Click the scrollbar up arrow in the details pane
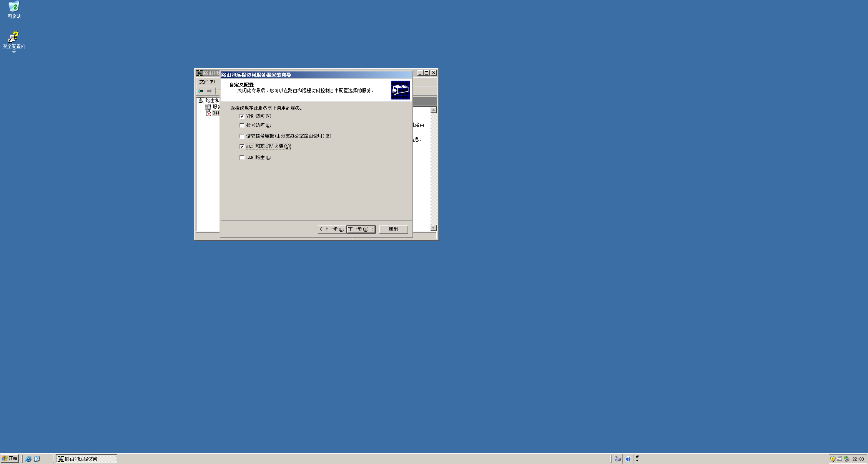 click(x=434, y=109)
